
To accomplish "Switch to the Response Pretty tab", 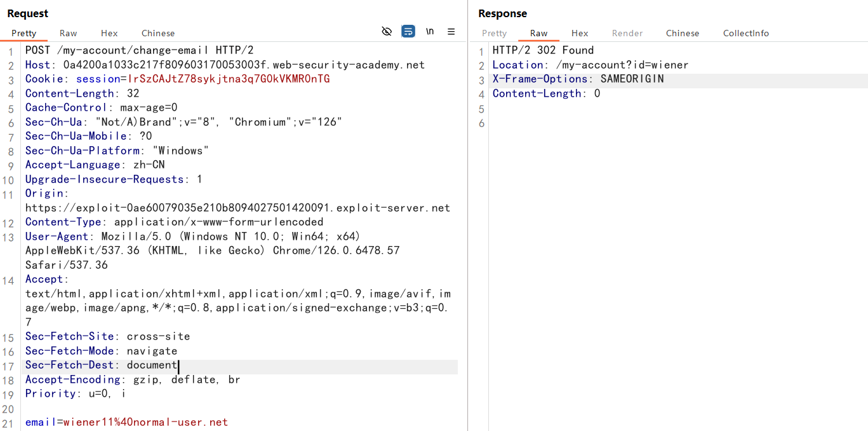I will click(494, 33).
